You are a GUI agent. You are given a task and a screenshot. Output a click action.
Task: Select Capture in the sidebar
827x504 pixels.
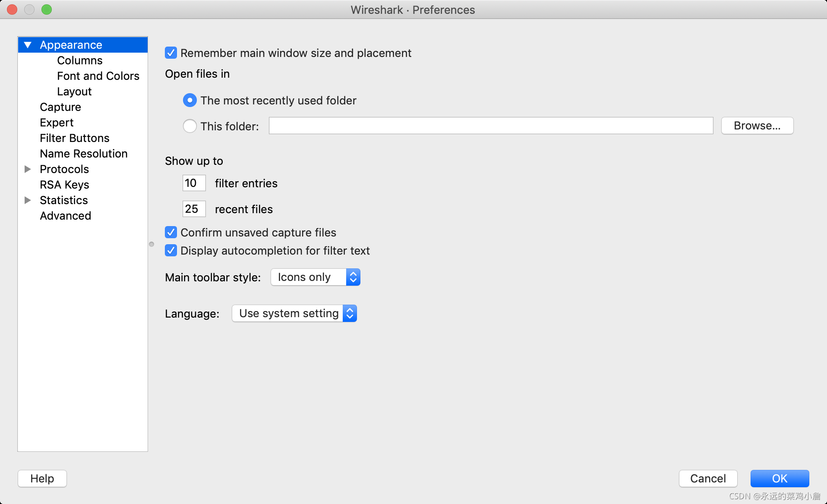(60, 107)
